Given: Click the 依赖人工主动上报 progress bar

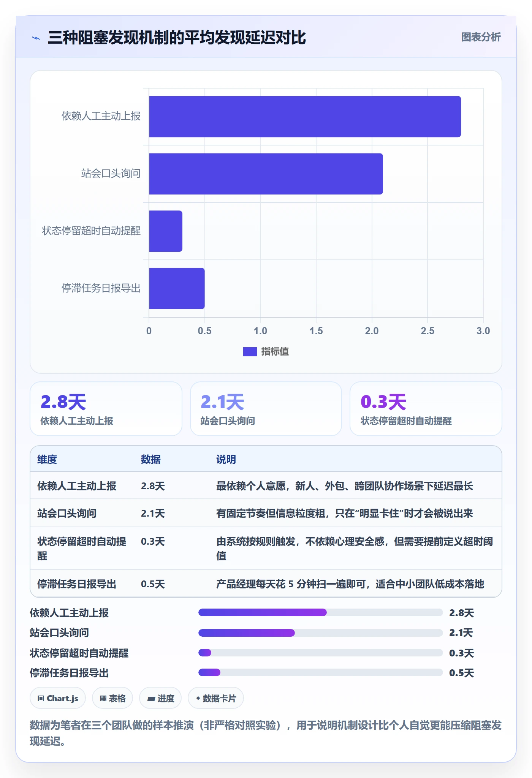Looking at the screenshot, I should click(x=320, y=612).
